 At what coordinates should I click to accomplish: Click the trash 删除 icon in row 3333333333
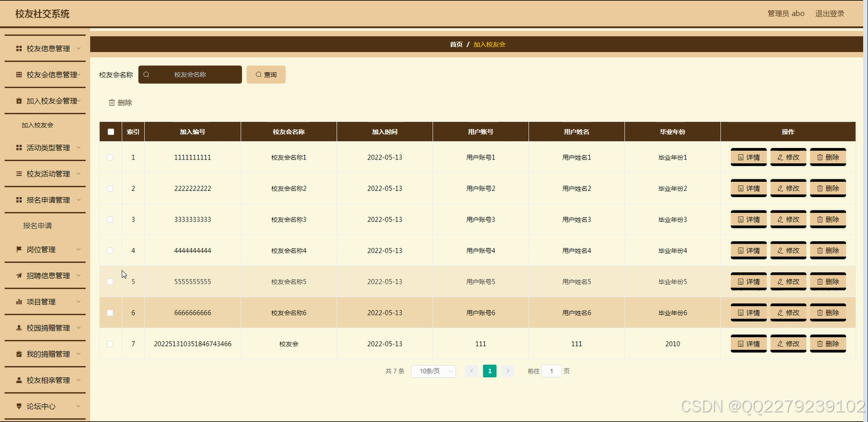(x=820, y=219)
